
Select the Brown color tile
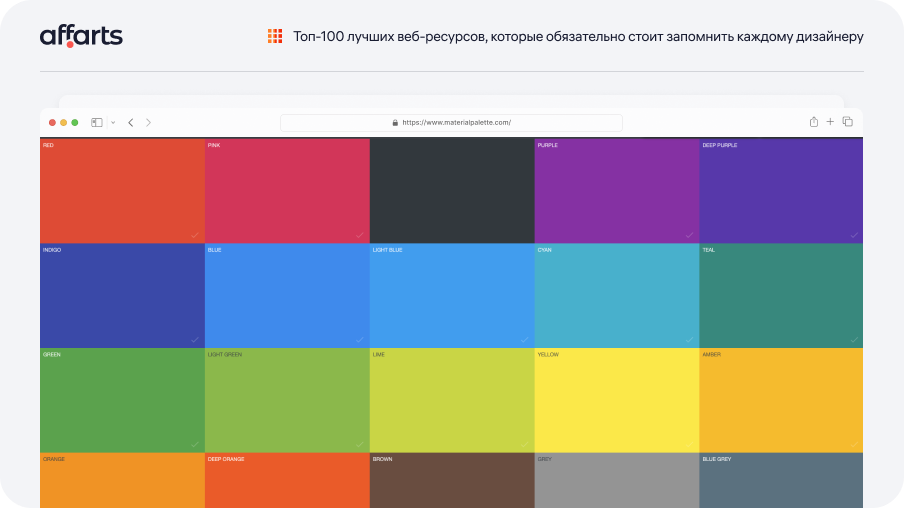coord(452,480)
